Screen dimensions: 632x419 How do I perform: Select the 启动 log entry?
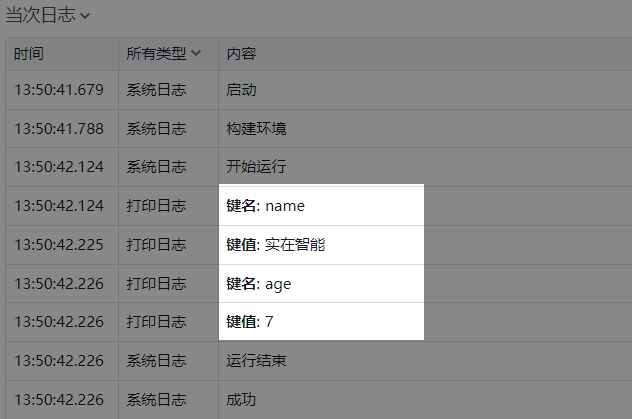click(242, 90)
